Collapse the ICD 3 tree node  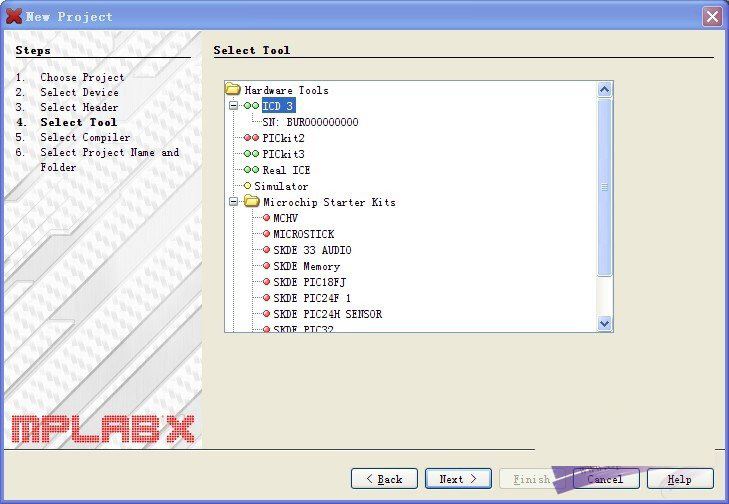tap(233, 106)
